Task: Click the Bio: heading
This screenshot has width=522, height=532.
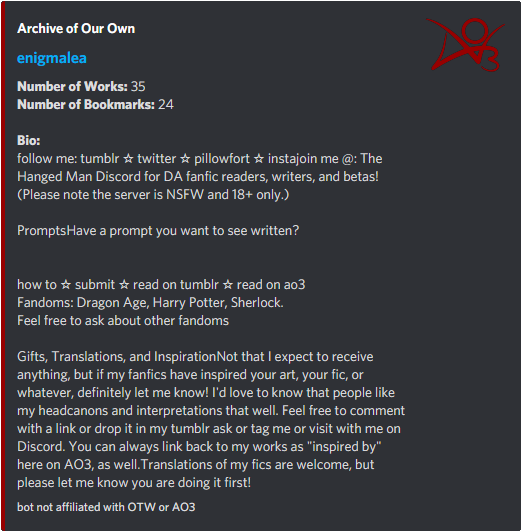Action: click(x=28, y=140)
